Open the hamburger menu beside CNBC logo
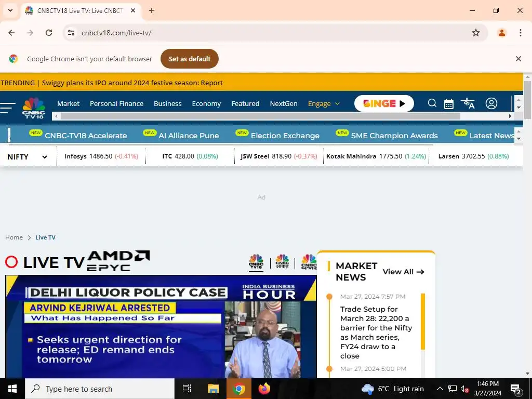The width and height of the screenshot is (532, 399). coord(7,108)
